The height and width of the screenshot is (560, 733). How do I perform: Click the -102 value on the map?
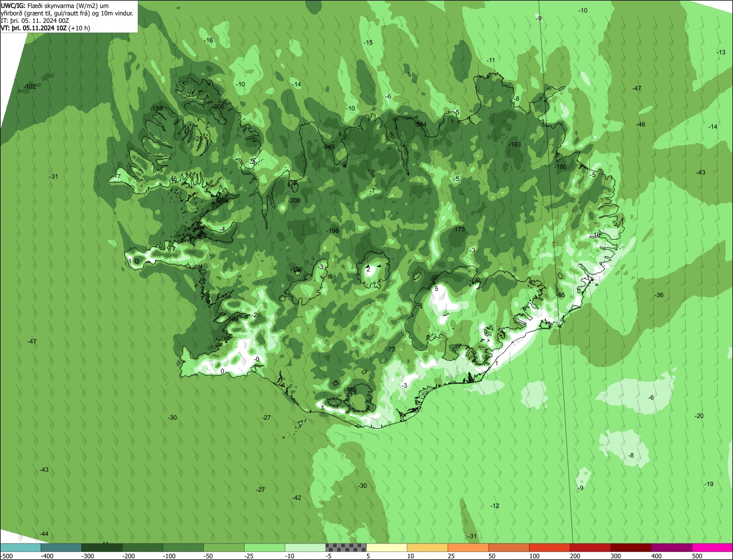[x=30, y=86]
